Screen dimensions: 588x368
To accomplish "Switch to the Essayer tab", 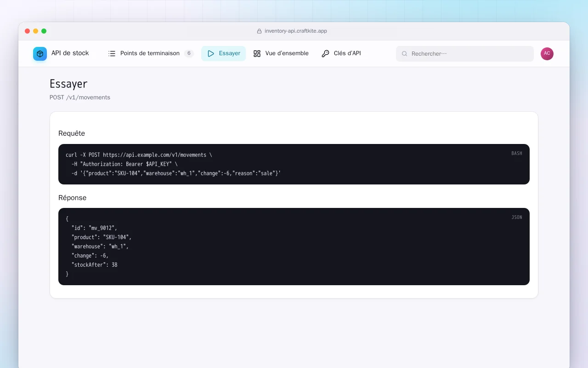I will [x=224, y=53].
